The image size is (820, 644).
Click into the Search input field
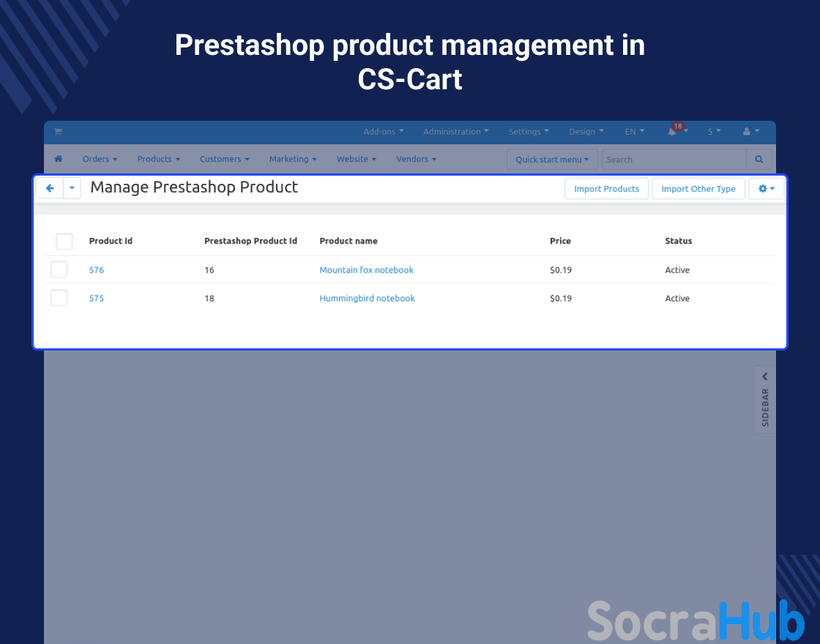(674, 160)
